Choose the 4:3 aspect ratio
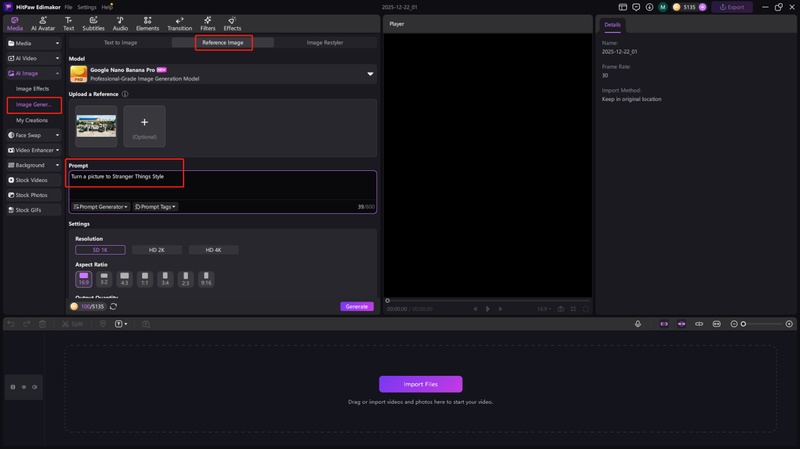 (x=124, y=279)
